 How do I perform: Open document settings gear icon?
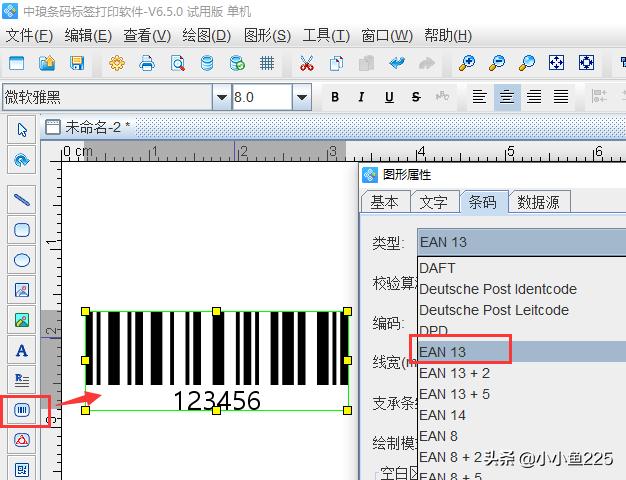[x=117, y=63]
